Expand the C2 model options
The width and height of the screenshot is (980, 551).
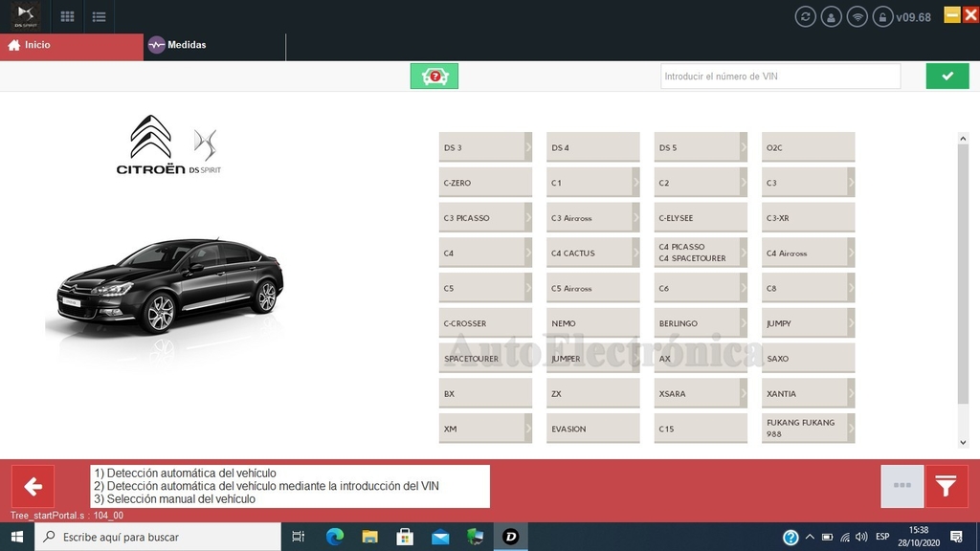pos(743,183)
